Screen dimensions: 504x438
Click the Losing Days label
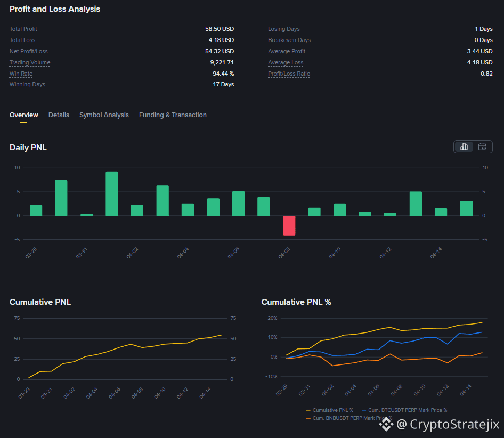(284, 29)
